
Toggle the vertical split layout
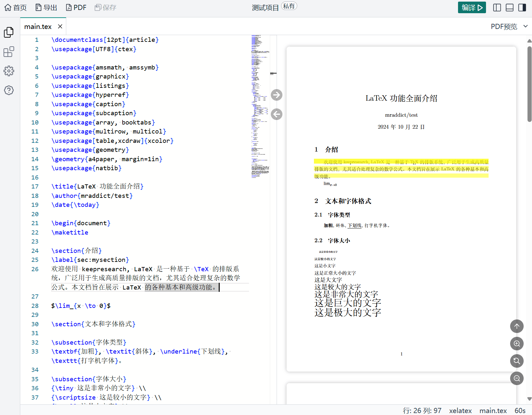(x=497, y=7)
